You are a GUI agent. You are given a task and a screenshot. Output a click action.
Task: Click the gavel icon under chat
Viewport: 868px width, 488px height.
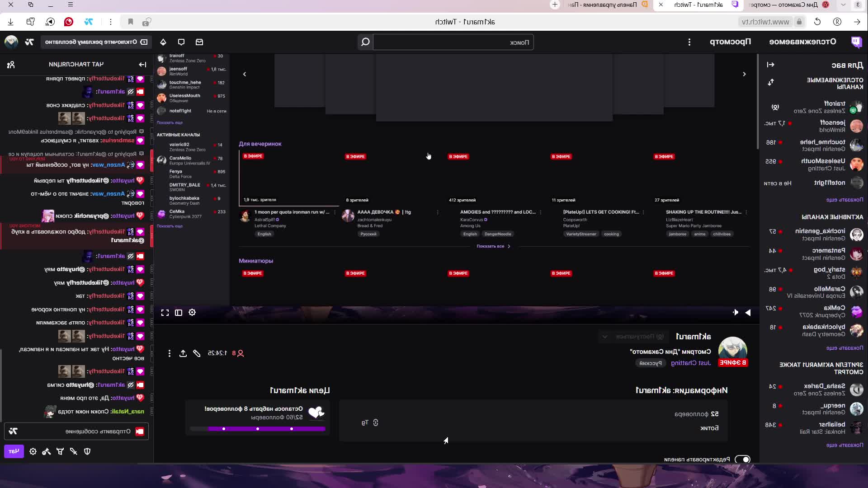pos(47,451)
